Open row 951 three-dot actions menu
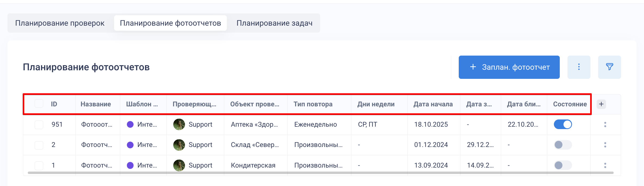This screenshot has width=644, height=186. [605, 125]
